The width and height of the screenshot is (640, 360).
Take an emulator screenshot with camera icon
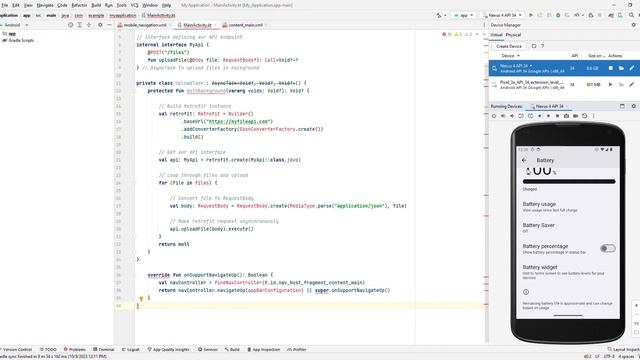566,116
